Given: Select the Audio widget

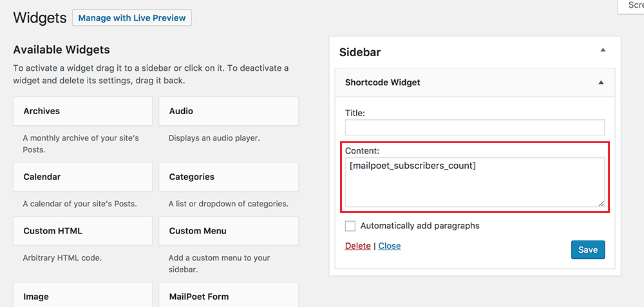Looking at the screenshot, I should click(x=229, y=111).
